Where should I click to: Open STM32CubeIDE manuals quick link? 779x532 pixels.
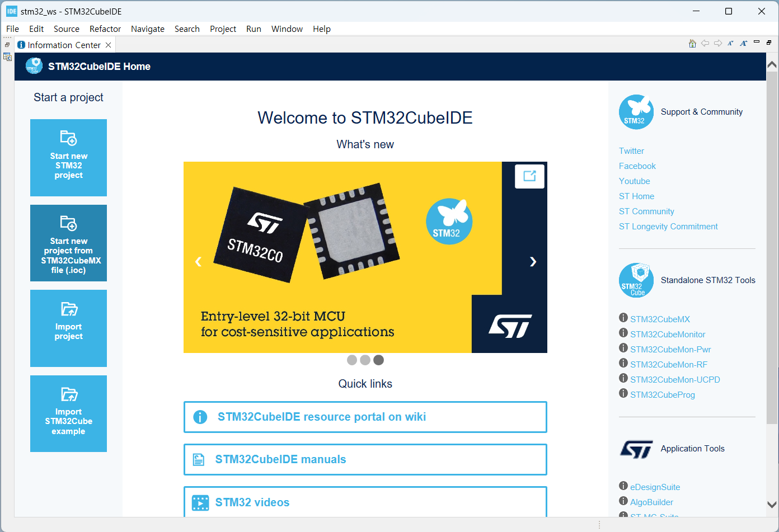(365, 459)
